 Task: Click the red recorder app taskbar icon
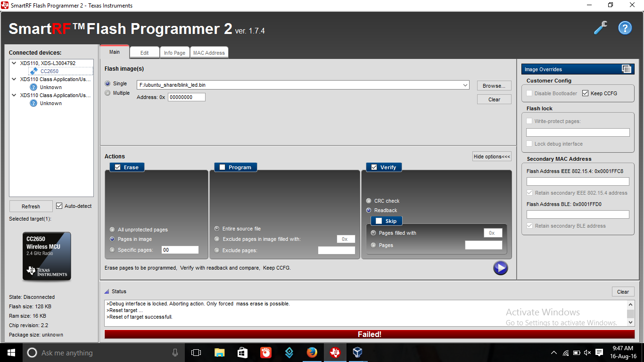click(265, 353)
